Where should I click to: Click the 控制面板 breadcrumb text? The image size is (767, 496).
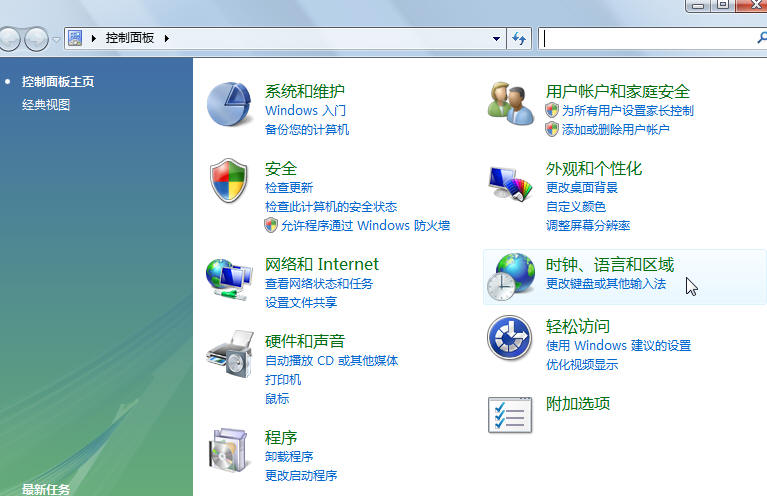(130, 38)
